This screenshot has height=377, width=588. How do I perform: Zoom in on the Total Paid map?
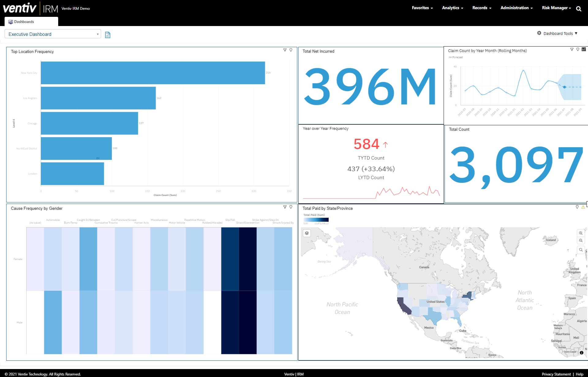581,233
